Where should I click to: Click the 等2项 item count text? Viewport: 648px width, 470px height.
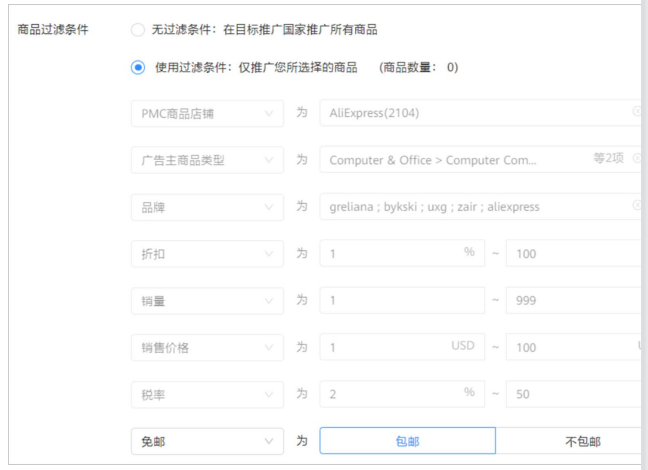(608, 158)
